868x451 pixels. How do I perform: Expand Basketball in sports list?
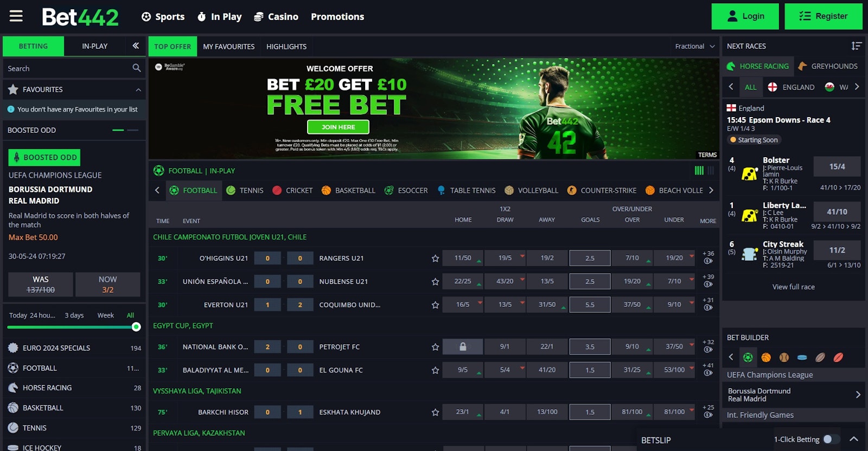point(74,408)
